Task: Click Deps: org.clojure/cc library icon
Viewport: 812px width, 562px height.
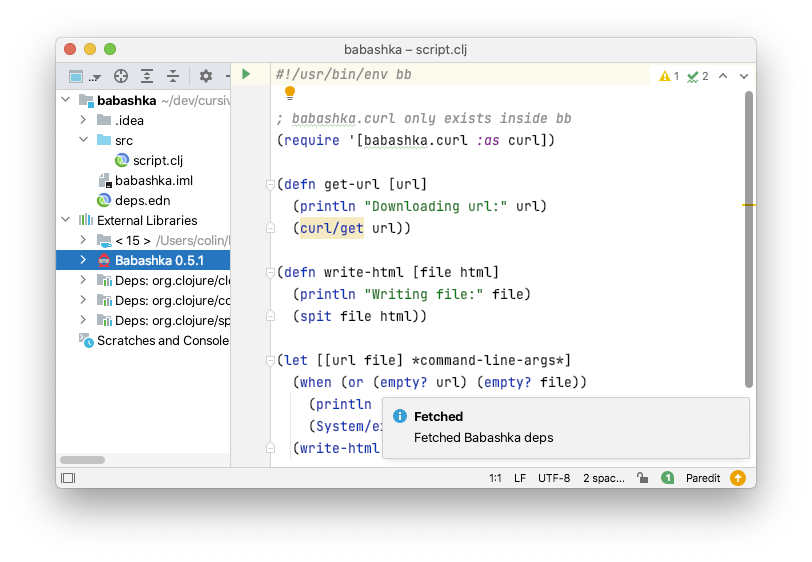Action: (x=104, y=300)
